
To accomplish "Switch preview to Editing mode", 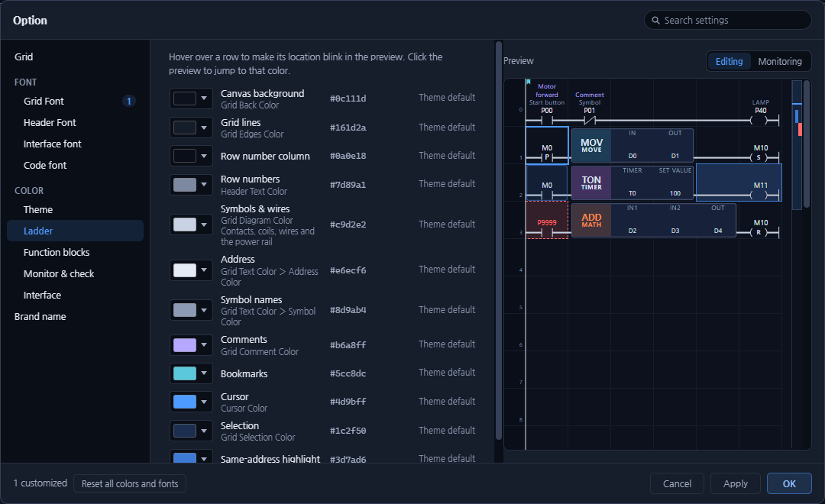I will pos(729,62).
